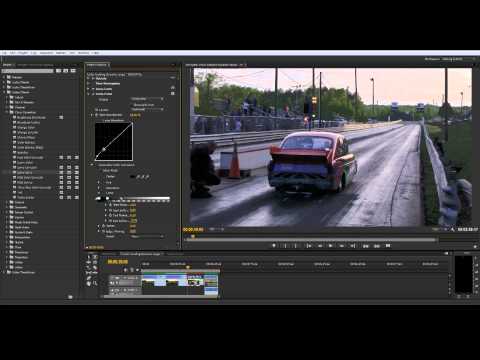This screenshot has width=480, height=360.
Task: Expand the Hue property
Action: point(99,183)
